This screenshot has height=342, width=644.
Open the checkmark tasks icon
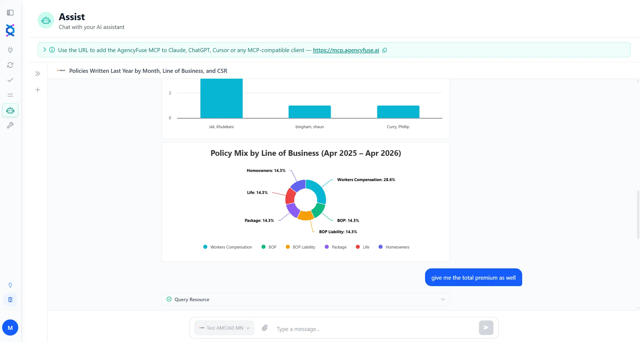point(10,80)
